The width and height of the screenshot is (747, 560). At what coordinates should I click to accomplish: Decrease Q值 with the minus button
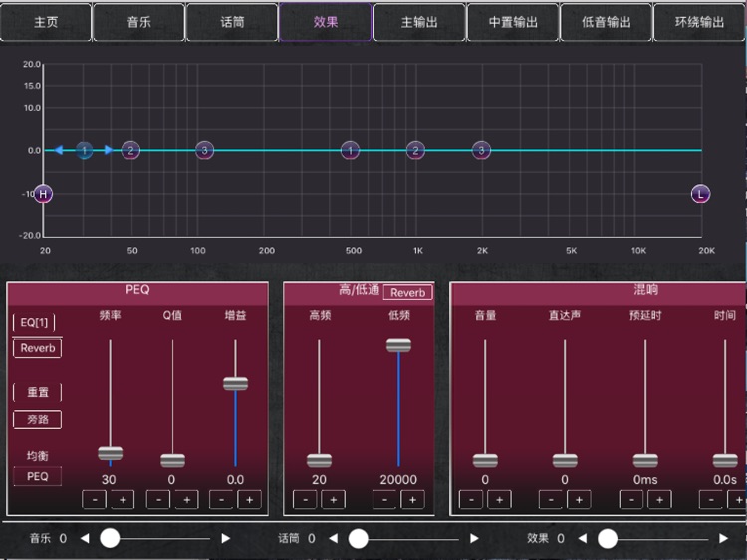(x=158, y=500)
